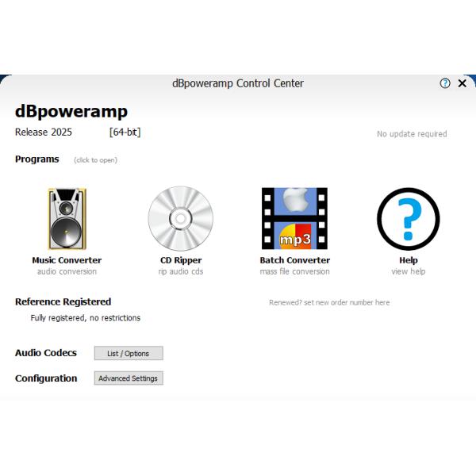Launch CD Ripper via the disc icon

coord(180,219)
